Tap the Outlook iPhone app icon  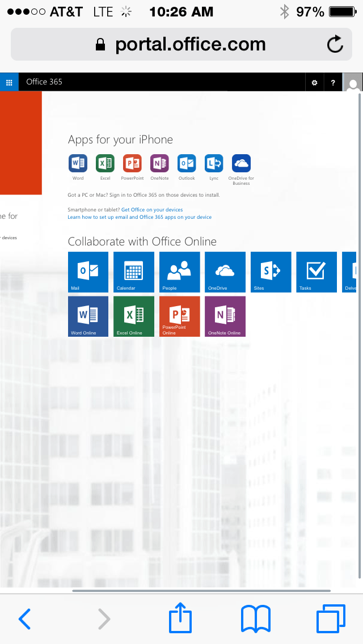coord(187,163)
